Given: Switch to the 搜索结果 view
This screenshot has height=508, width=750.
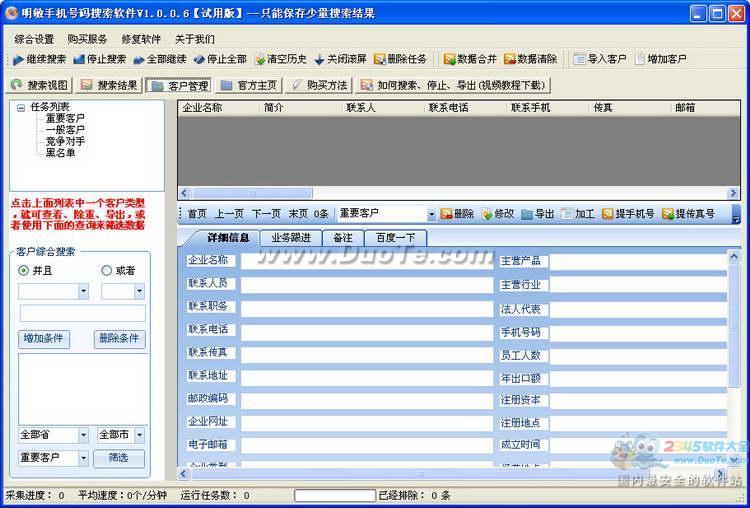Looking at the screenshot, I should point(109,86).
